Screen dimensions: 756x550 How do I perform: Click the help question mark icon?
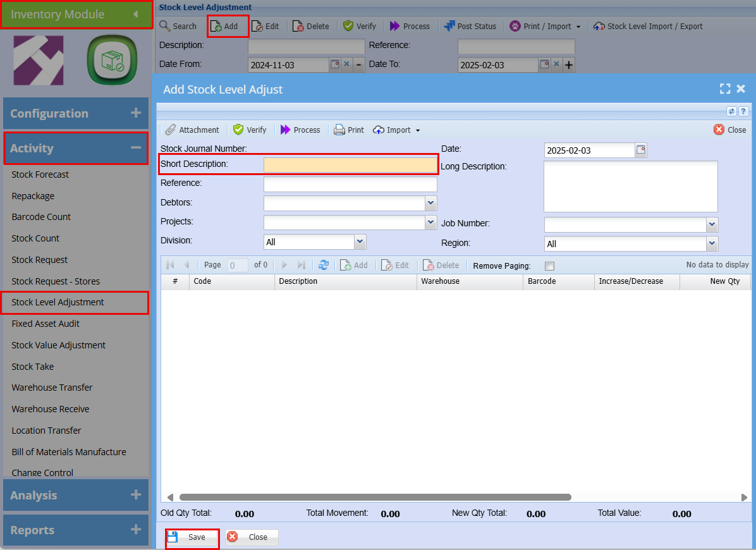(743, 111)
